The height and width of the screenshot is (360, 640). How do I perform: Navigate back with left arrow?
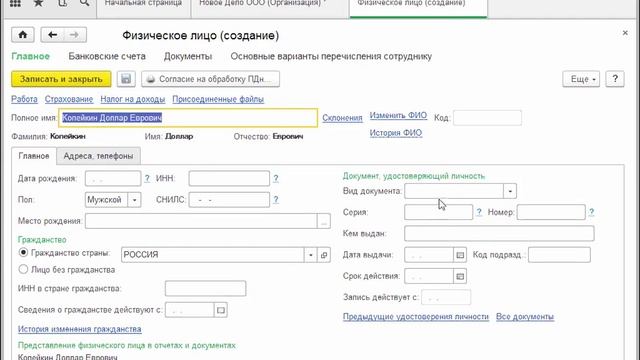click(52, 35)
